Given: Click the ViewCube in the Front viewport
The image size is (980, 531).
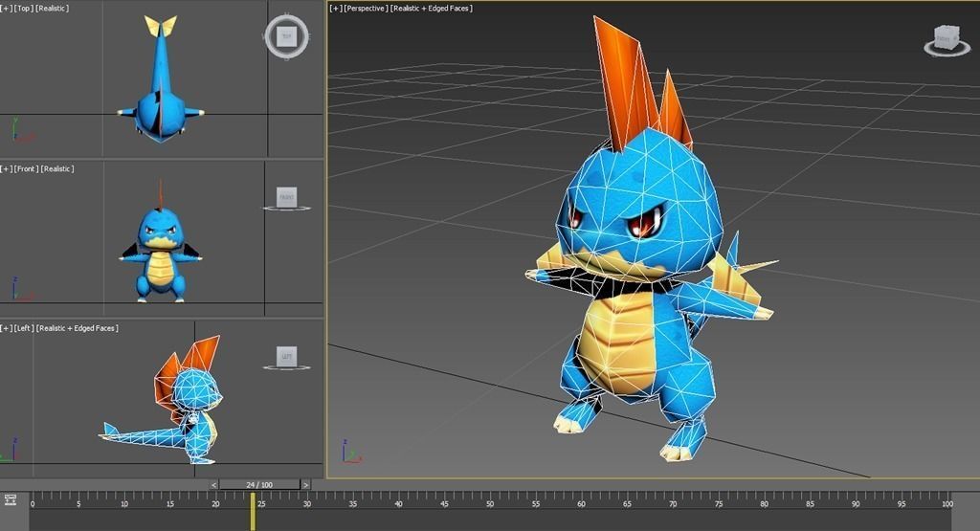Looking at the screenshot, I should pos(286,197).
